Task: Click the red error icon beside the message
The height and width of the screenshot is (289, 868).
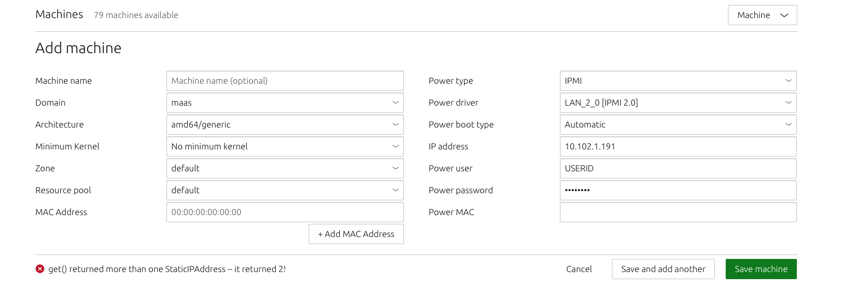Action: 40,269
